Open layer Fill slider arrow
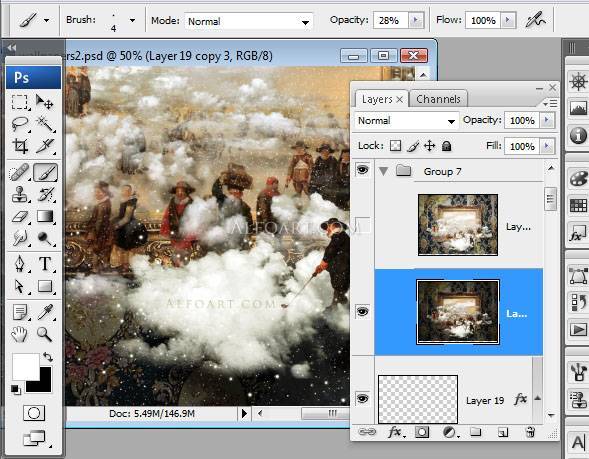The image size is (589, 459). 547,146
